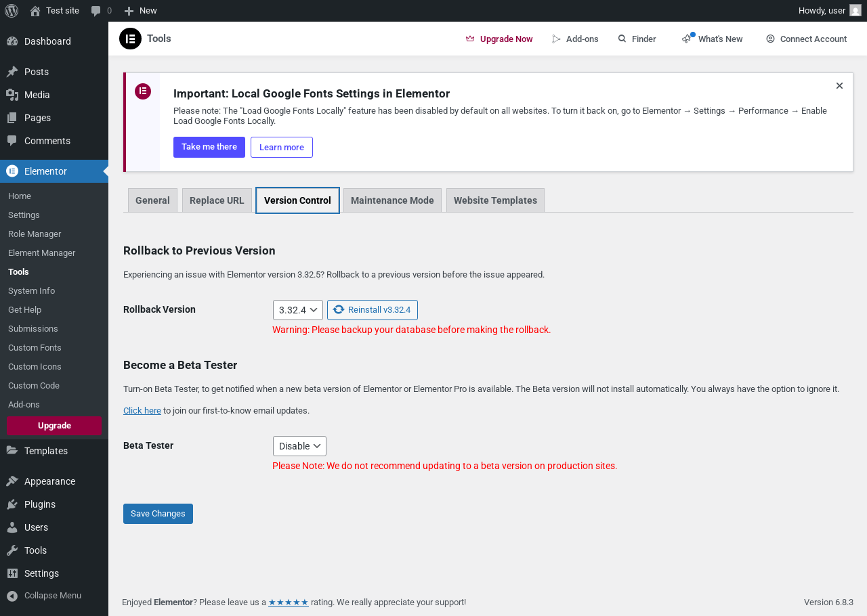Click the user avatar in admin bar
The width and height of the screenshot is (867, 616).
(855, 11)
